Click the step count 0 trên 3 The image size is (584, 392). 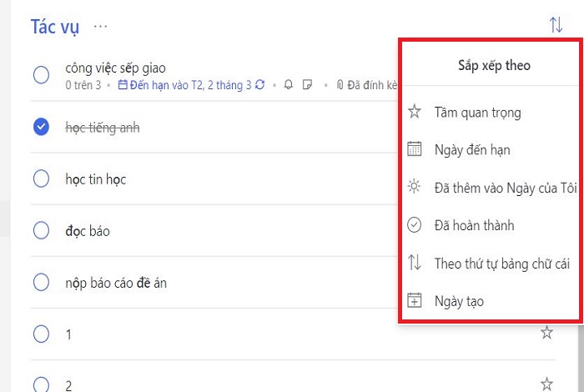click(83, 85)
